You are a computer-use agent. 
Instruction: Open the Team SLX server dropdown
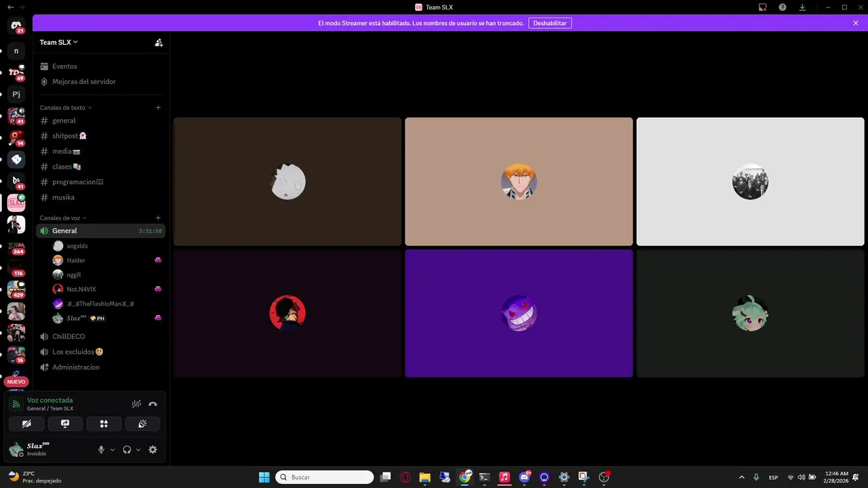point(59,42)
